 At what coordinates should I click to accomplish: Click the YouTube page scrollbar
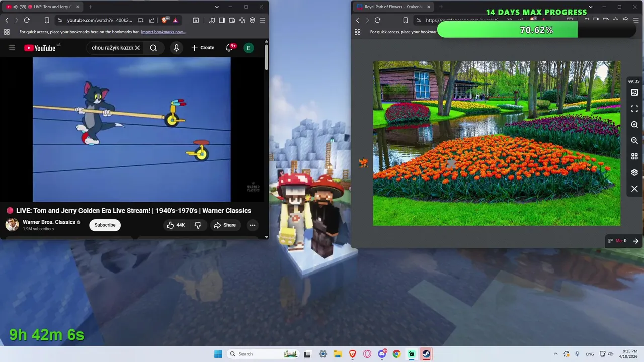[266, 58]
